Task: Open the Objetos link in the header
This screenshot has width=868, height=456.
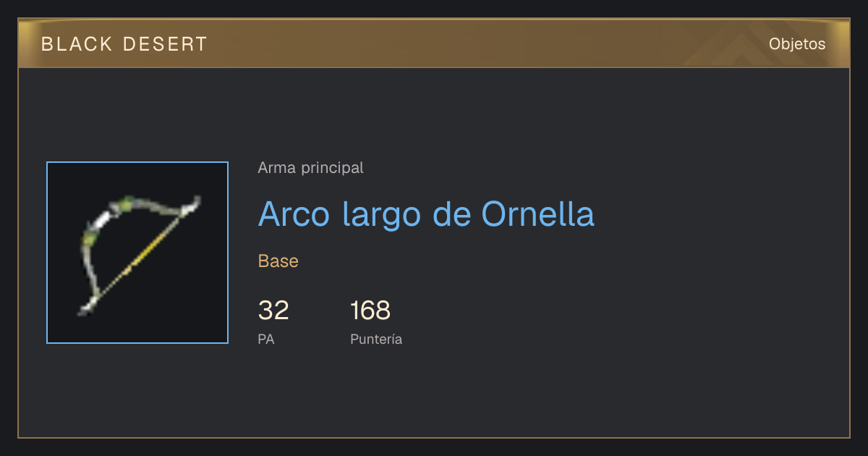Action: (797, 44)
